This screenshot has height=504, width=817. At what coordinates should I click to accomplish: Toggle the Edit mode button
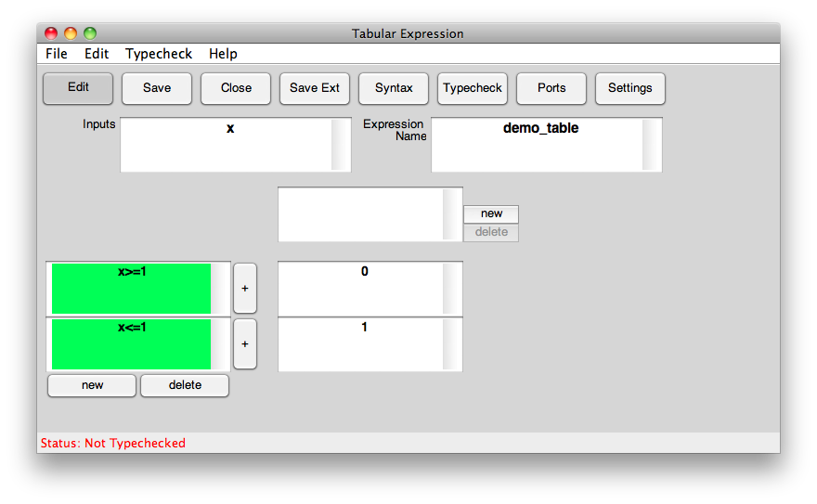pos(78,88)
